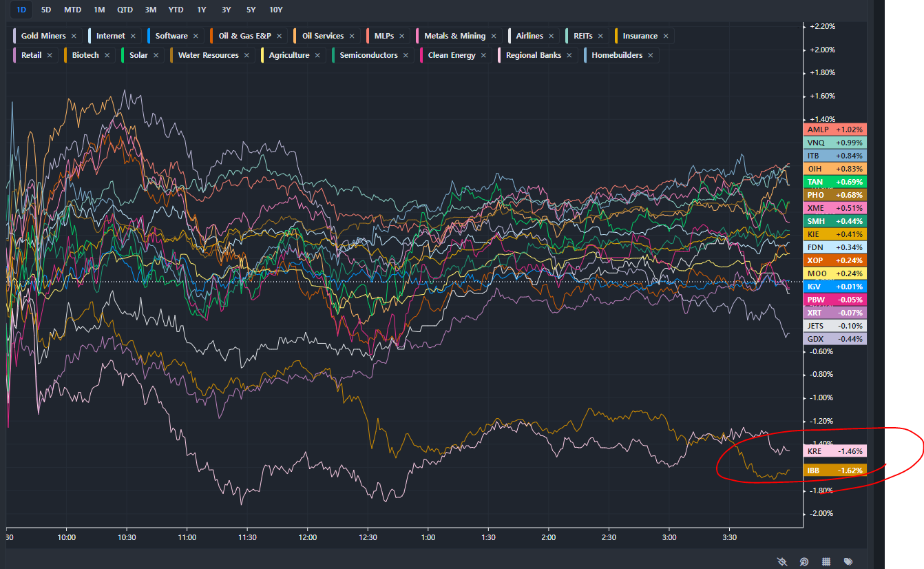The height and width of the screenshot is (569, 924).
Task: Select the 1D range tab
Action: click(x=21, y=10)
